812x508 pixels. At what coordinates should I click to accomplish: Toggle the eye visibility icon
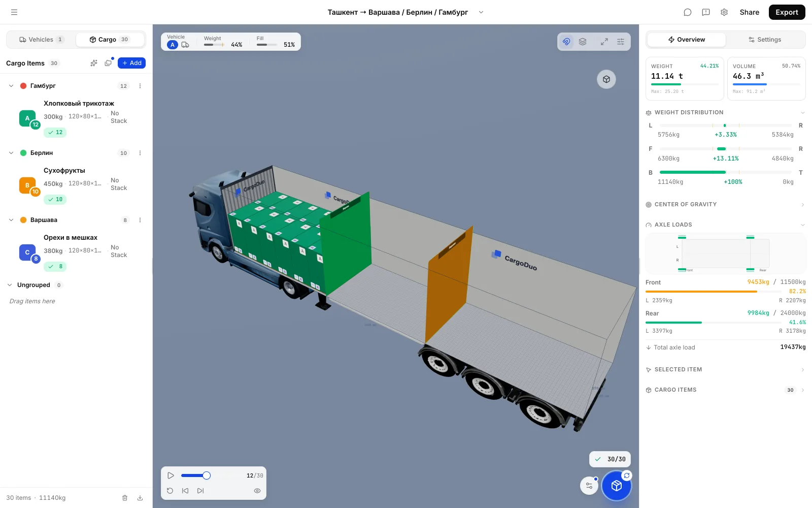pos(257,491)
